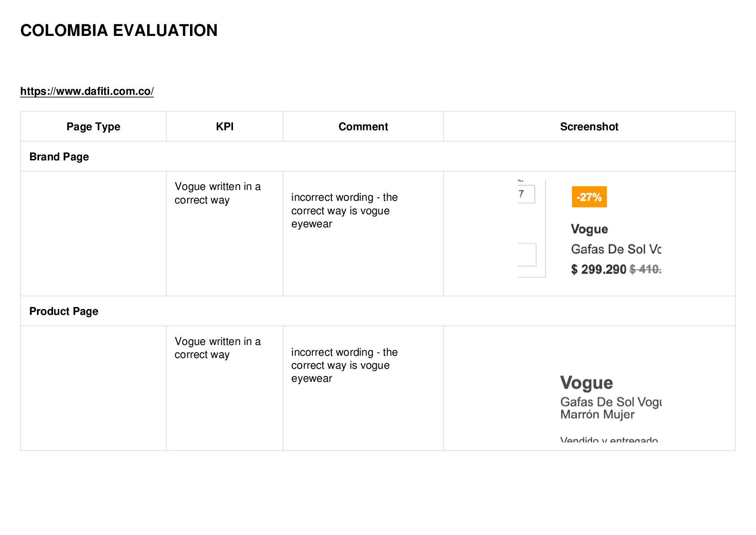Click the Vogue brand name in brand screenshot
This screenshot has height=535, width=756.
pyautogui.click(x=589, y=229)
